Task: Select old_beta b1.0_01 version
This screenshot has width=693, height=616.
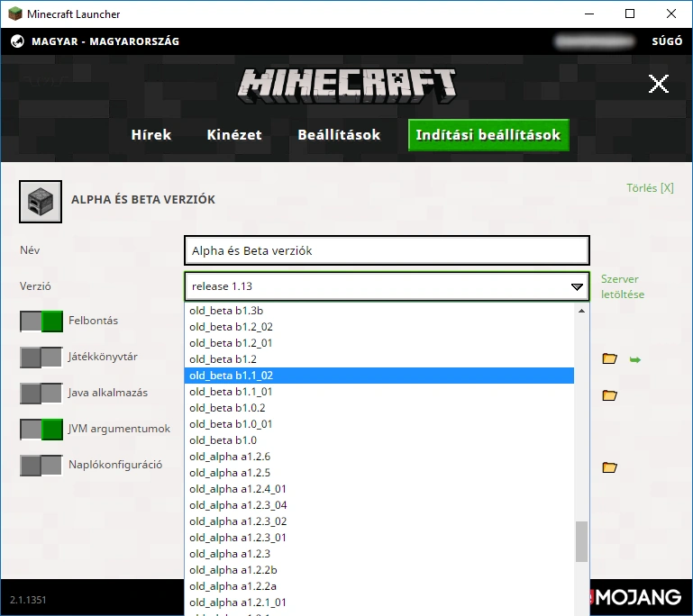Action: coord(379,424)
